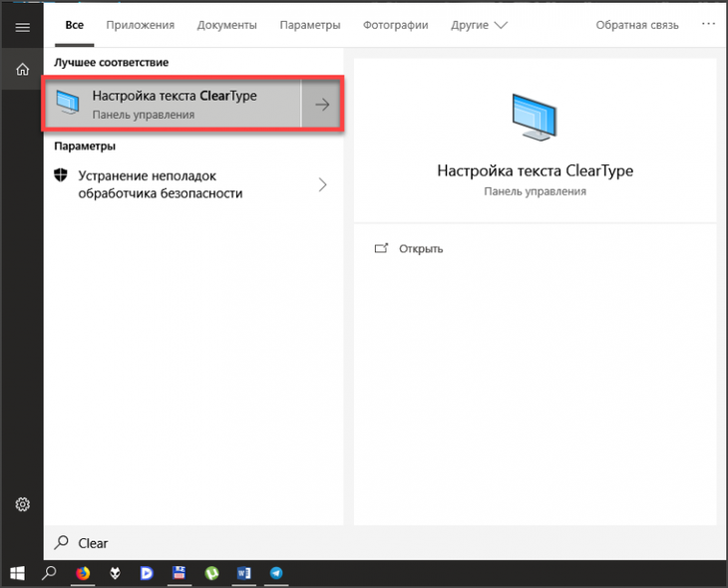Click the shield icon of security troubleshooter
The image size is (728, 588).
pos(61,175)
